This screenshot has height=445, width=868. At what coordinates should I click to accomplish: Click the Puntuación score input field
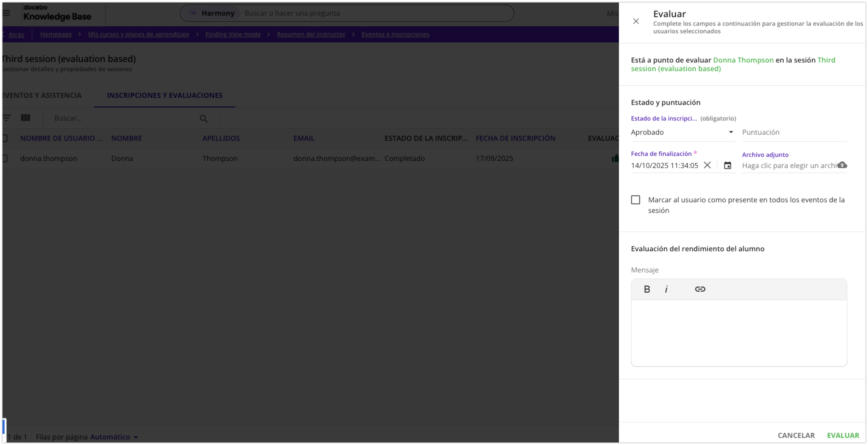point(794,132)
